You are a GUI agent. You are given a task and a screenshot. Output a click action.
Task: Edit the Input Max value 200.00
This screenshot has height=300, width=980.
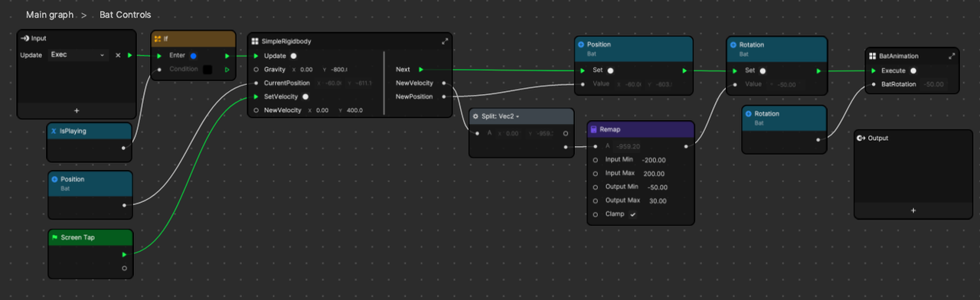654,174
